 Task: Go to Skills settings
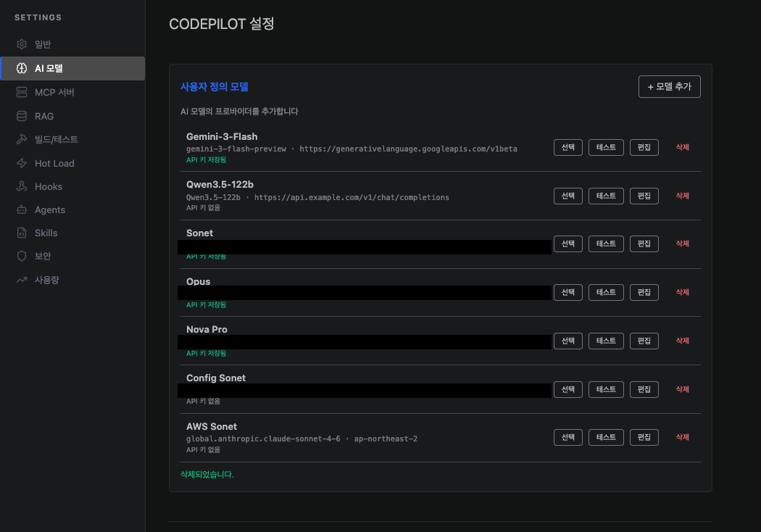tap(72, 233)
